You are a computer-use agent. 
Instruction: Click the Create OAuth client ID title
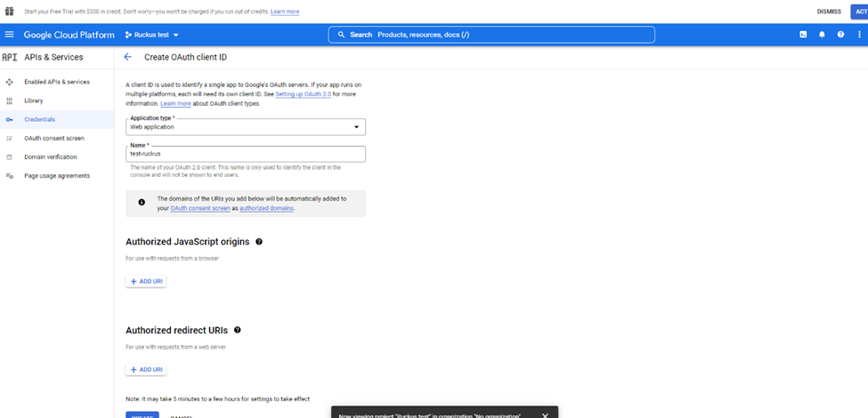pos(185,57)
